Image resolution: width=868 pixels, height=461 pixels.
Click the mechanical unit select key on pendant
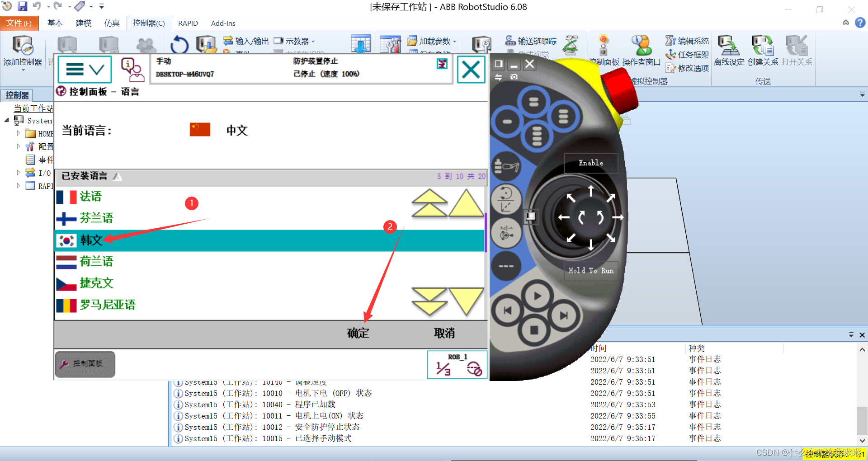[506, 166]
